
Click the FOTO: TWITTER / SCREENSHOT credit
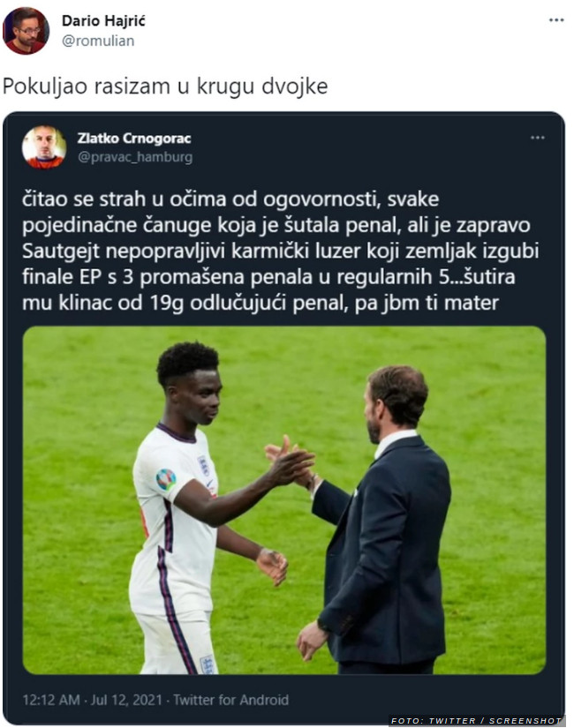tap(476, 721)
